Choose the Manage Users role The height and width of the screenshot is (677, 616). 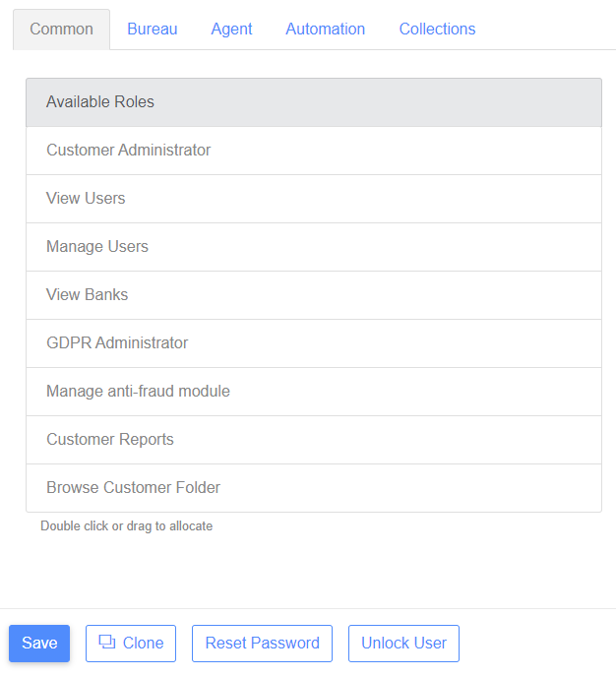314,247
